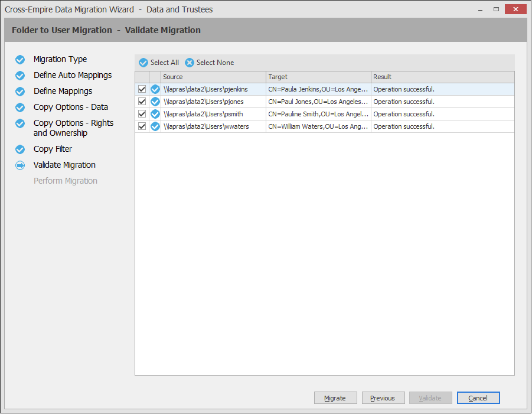Sort by the Target column header
532x414 pixels.
318,77
